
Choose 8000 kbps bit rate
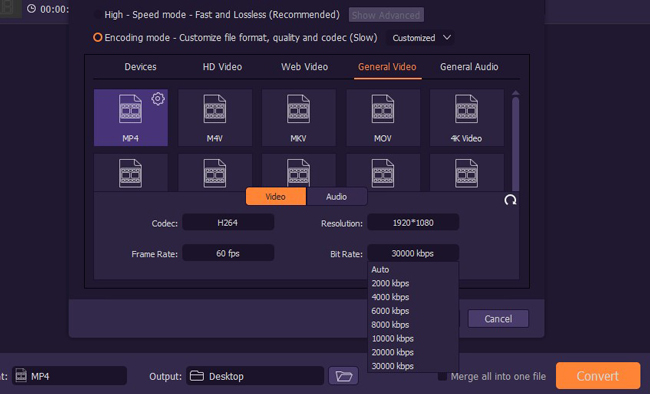[413, 325]
